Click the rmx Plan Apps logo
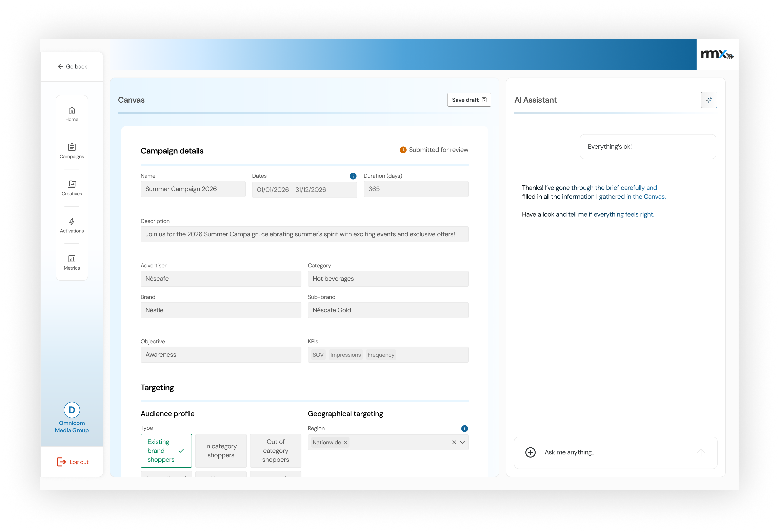The image size is (779, 532). point(717,54)
